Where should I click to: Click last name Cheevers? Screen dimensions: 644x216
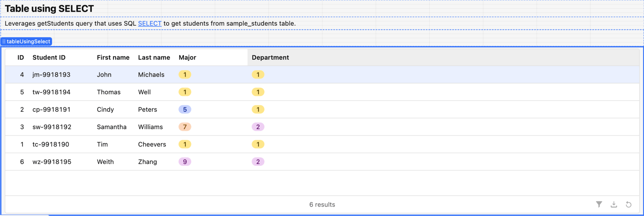(152, 144)
